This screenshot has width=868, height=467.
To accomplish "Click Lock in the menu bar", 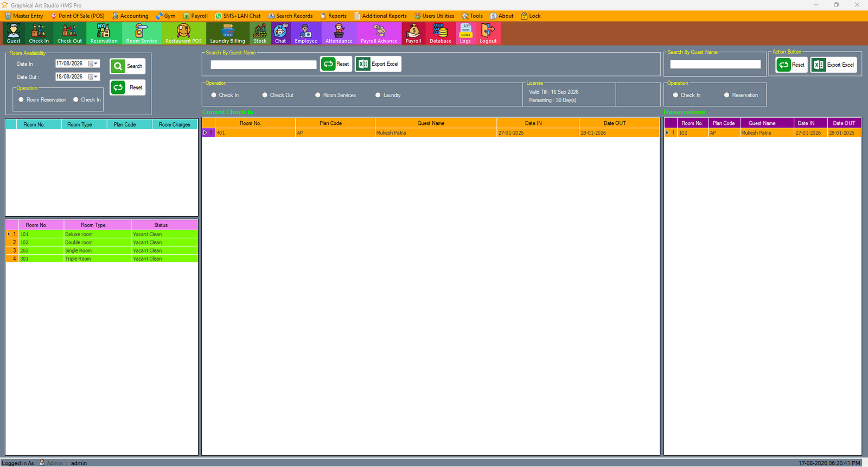I will click(x=531, y=16).
